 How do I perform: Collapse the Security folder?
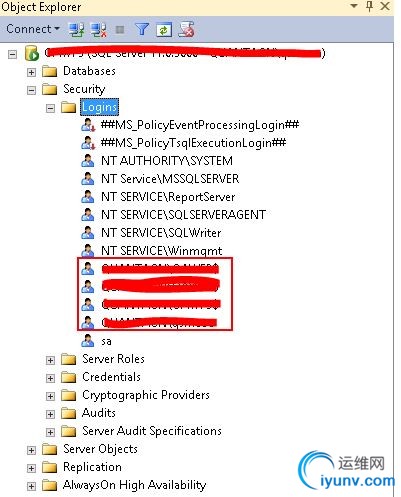point(31,90)
